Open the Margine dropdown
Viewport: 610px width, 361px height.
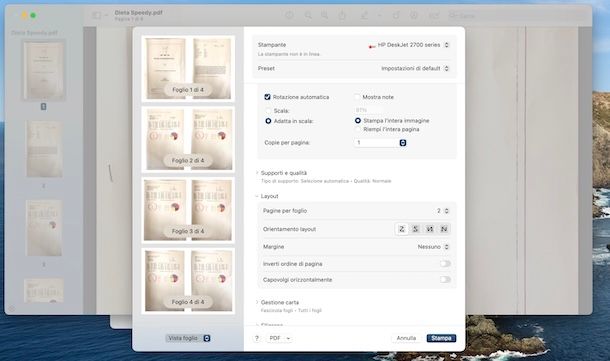tap(433, 247)
